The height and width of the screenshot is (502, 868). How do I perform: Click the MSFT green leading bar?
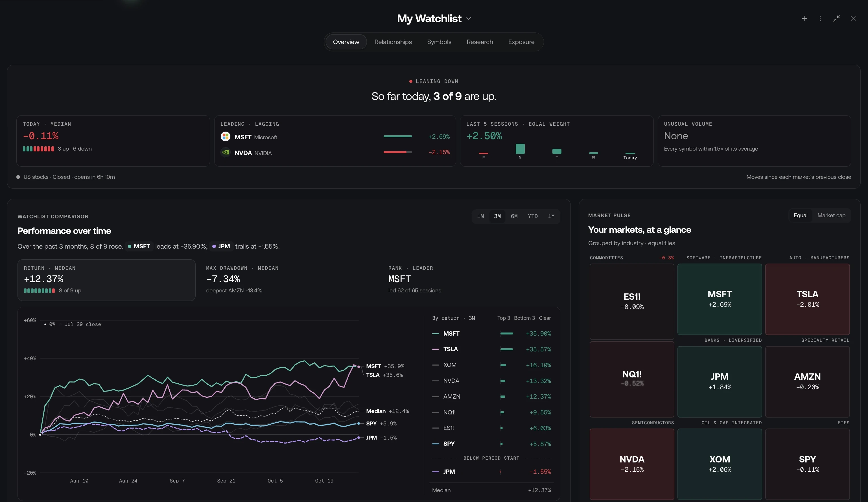coord(397,136)
